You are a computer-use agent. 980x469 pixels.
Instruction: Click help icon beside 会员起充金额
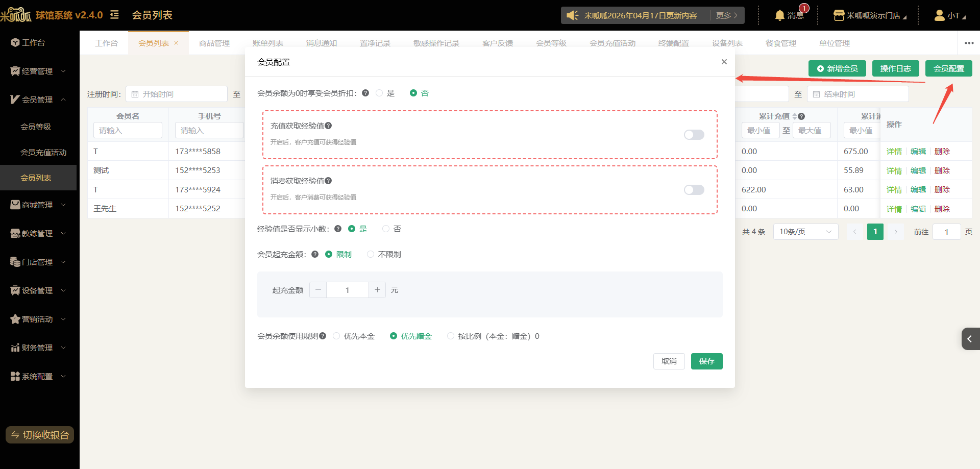coord(315,254)
